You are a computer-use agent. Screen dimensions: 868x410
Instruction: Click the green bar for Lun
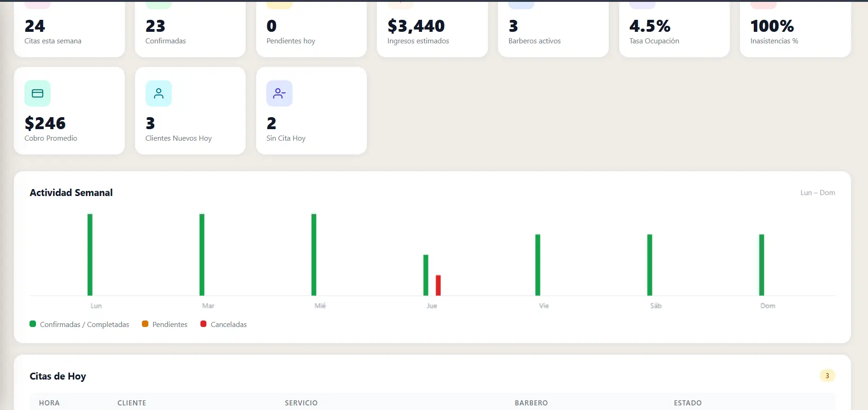(90, 255)
